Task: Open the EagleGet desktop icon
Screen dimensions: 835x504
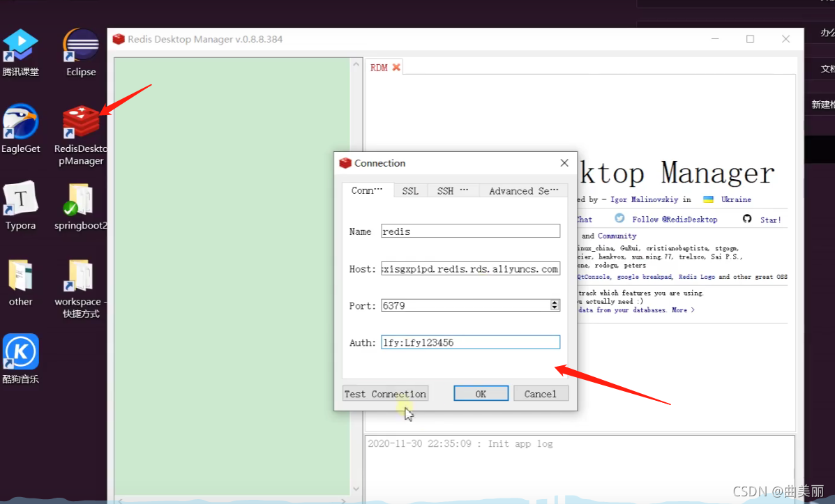Action: click(20, 129)
